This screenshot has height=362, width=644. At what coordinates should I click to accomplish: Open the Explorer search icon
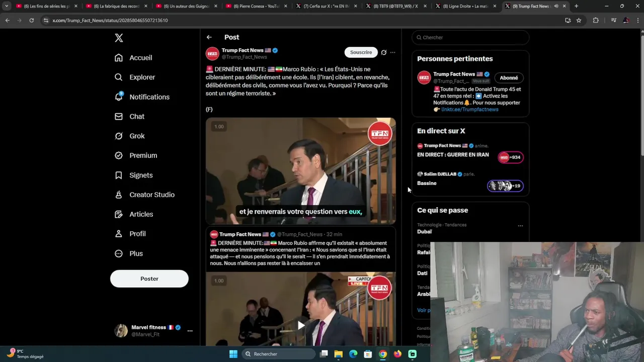coord(119,77)
